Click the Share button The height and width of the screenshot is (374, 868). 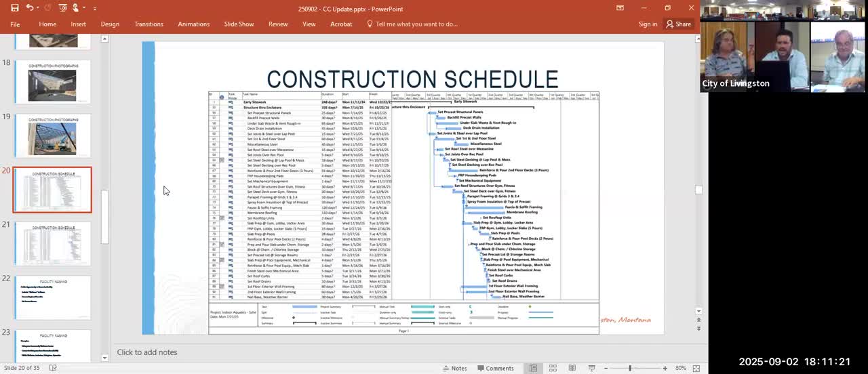(x=678, y=24)
